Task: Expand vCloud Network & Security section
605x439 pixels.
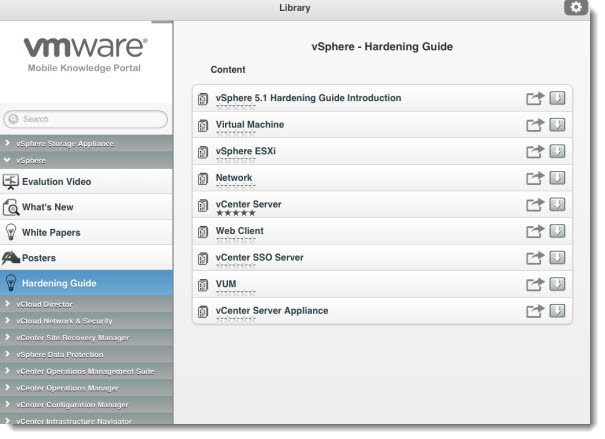Action: (x=86, y=321)
